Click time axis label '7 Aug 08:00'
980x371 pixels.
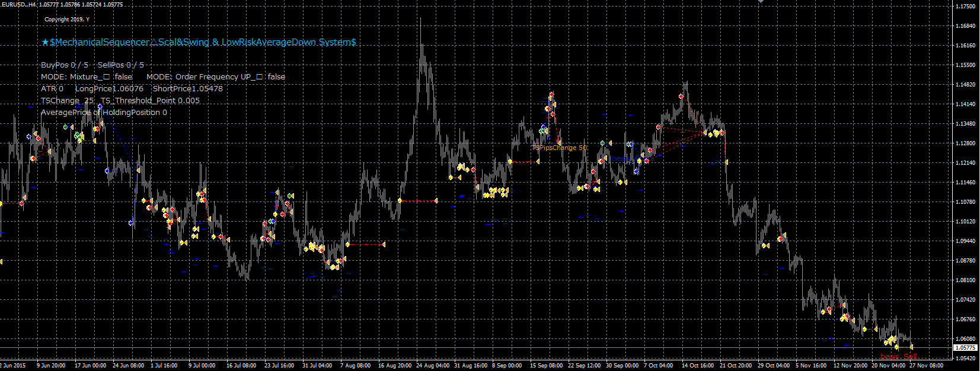(x=356, y=366)
